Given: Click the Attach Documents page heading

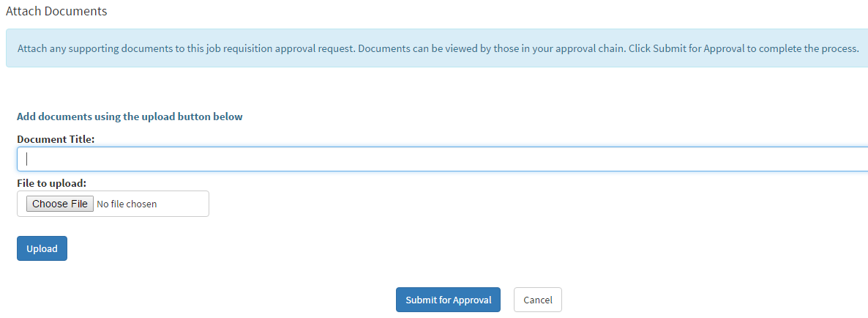Looking at the screenshot, I should 56,11.
